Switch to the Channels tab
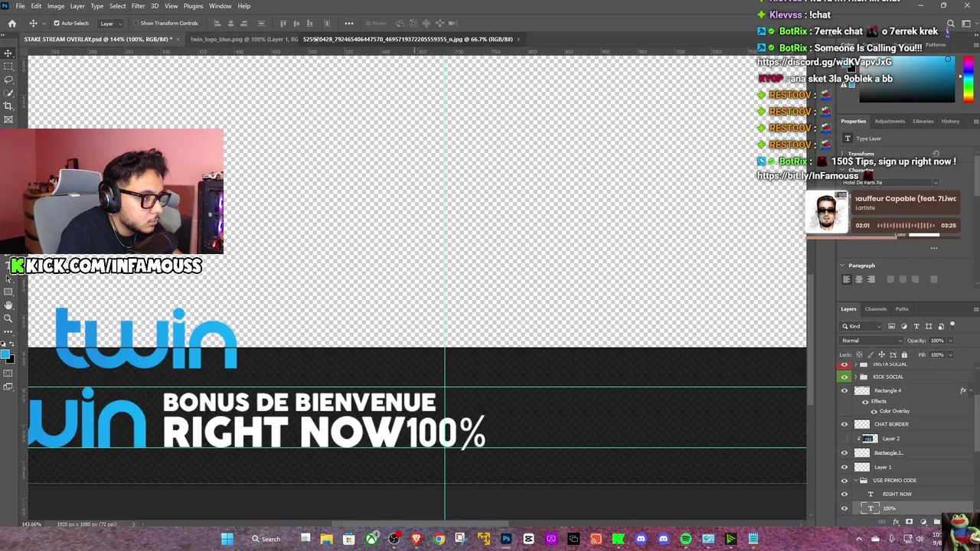The image size is (980, 551). [x=876, y=309]
